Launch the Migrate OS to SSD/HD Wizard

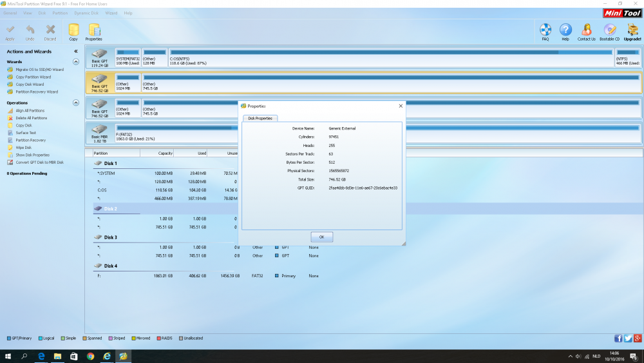tap(39, 70)
